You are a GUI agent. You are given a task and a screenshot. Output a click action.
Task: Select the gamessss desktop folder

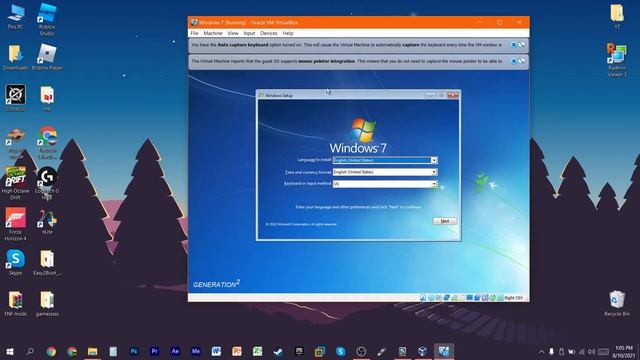47,303
